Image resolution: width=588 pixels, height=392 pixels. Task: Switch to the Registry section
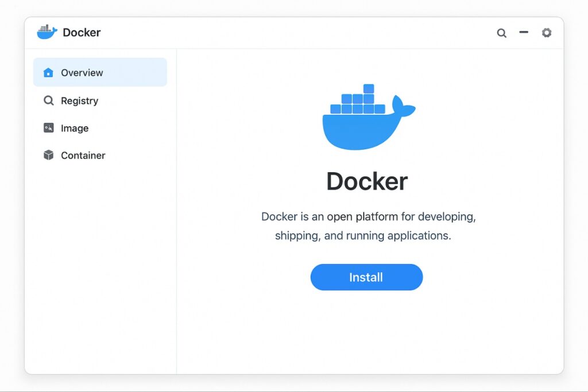coord(79,100)
